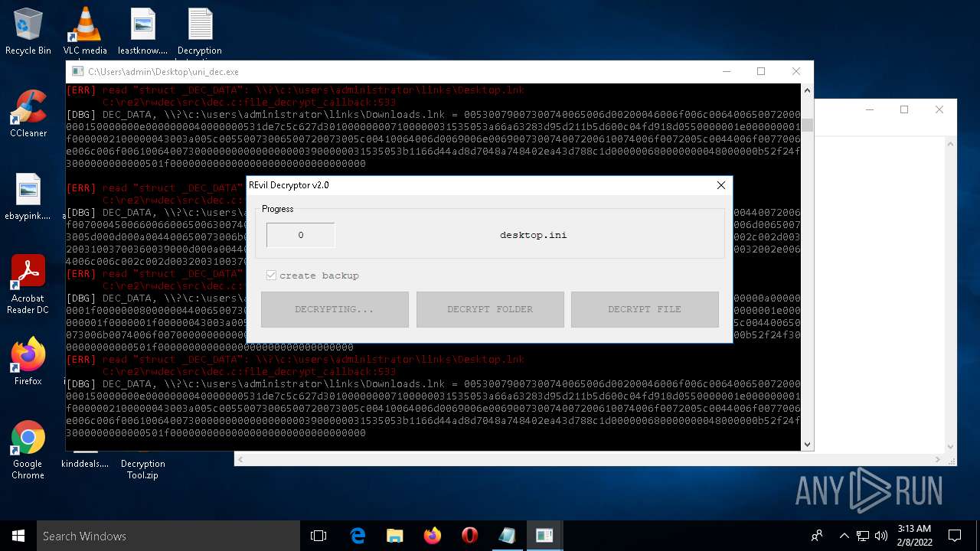Maximize the uni_dec.exe console window

[761, 71]
